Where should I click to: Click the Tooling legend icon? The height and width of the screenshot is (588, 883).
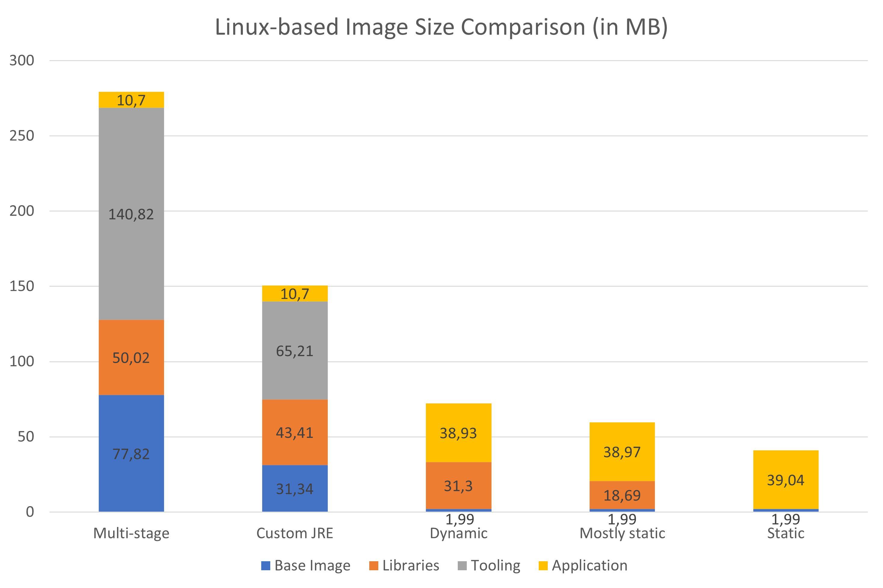pos(463,566)
